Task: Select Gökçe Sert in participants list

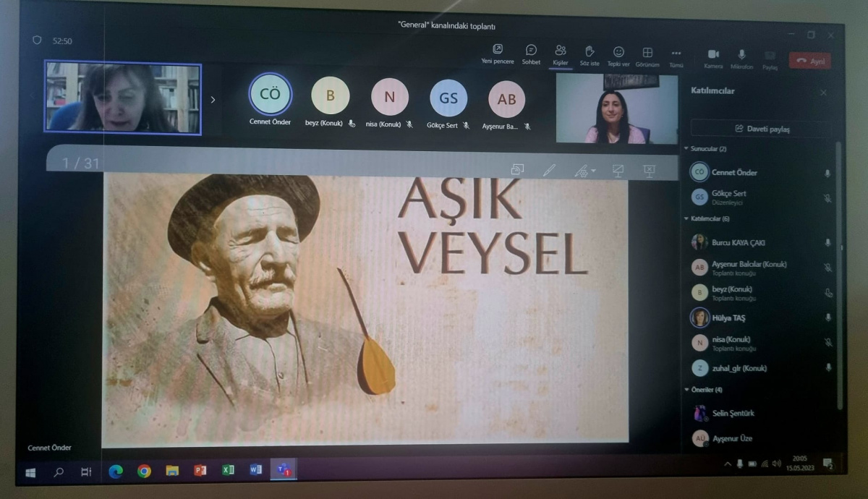Action: click(x=761, y=197)
